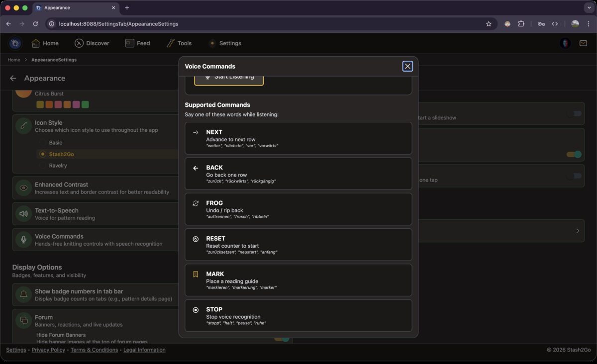This screenshot has height=364, width=597.
Task: Click the microphone icon on Voice Commands setting
Action: click(x=23, y=239)
